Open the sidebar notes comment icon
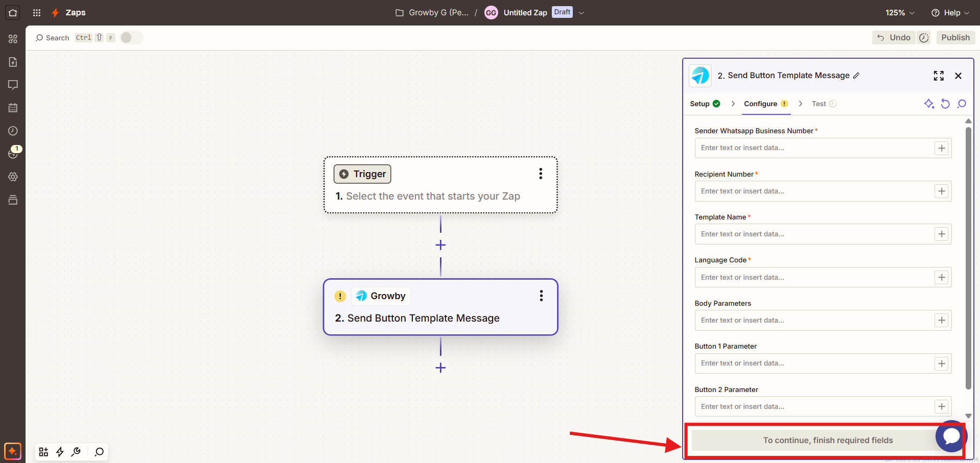 pos(13,85)
